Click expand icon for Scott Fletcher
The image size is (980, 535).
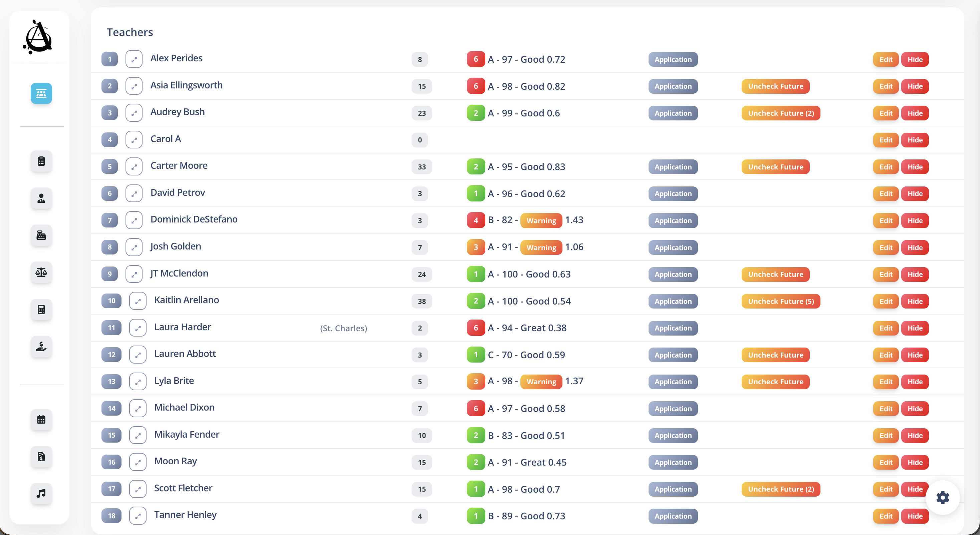tap(138, 489)
